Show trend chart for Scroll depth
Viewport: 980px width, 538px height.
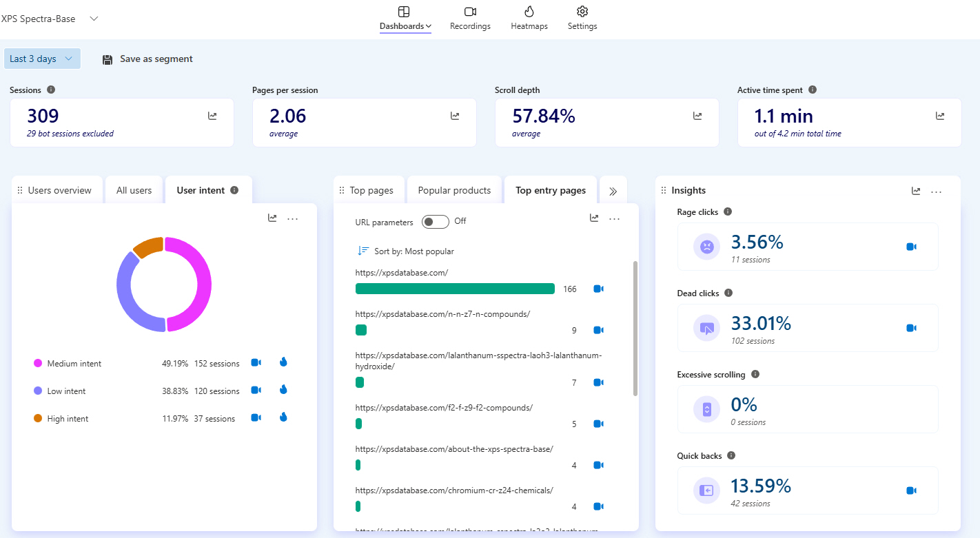[x=697, y=116]
